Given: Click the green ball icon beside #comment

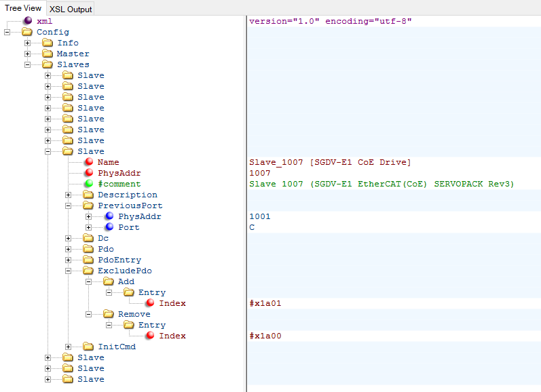Looking at the screenshot, I should click(x=88, y=184).
